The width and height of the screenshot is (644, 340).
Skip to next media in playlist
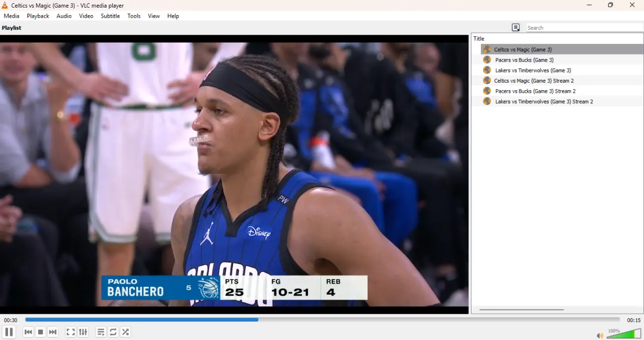(53, 332)
